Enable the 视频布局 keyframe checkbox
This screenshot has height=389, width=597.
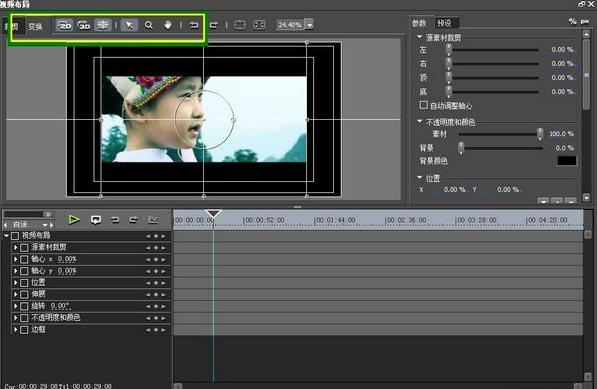pyautogui.click(x=15, y=236)
